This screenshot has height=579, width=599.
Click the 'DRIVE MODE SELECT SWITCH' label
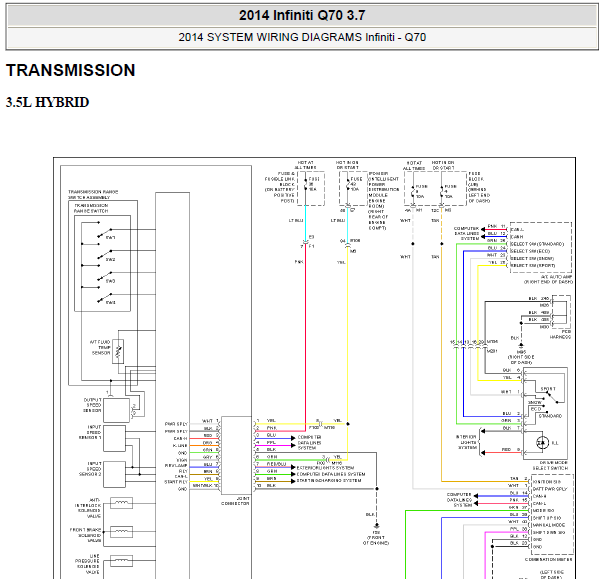[550, 465]
